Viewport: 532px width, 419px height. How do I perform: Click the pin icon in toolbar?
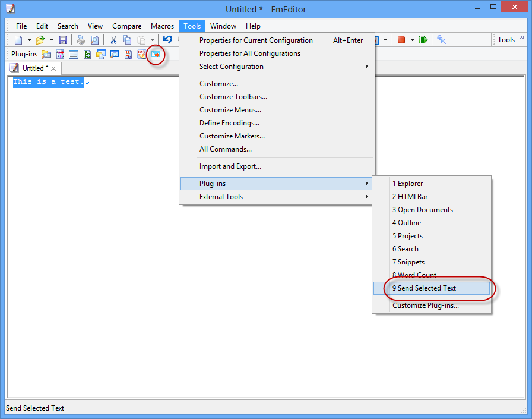(x=441, y=40)
